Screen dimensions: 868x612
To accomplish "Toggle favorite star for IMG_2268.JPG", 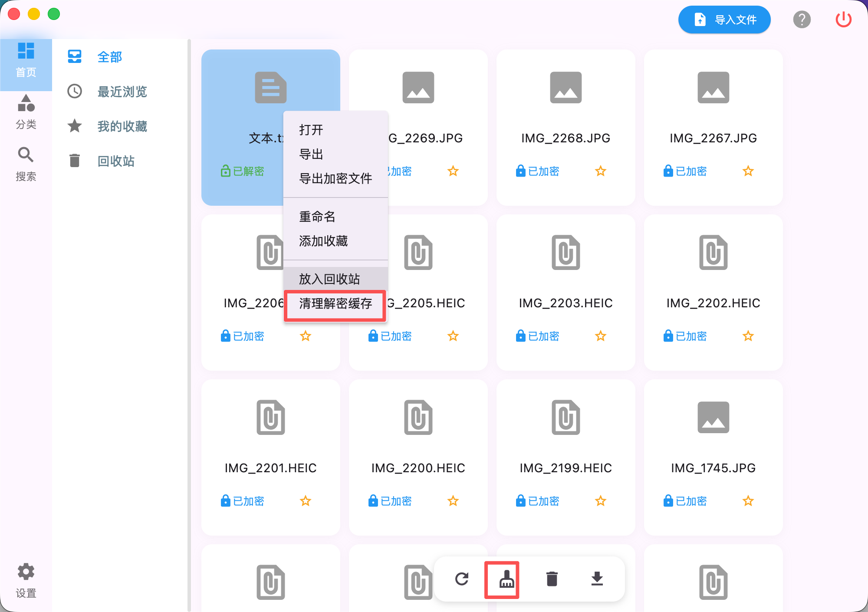I will point(601,171).
